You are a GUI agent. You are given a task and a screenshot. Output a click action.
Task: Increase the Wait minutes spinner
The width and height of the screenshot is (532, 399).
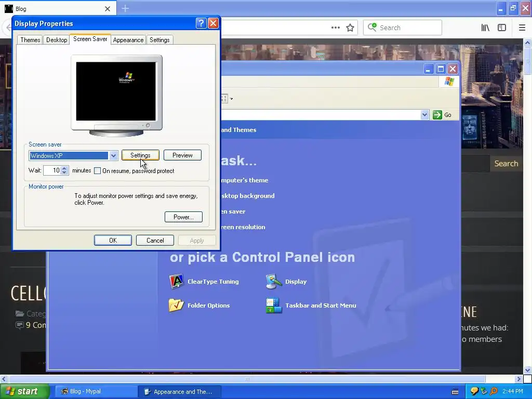64,168
